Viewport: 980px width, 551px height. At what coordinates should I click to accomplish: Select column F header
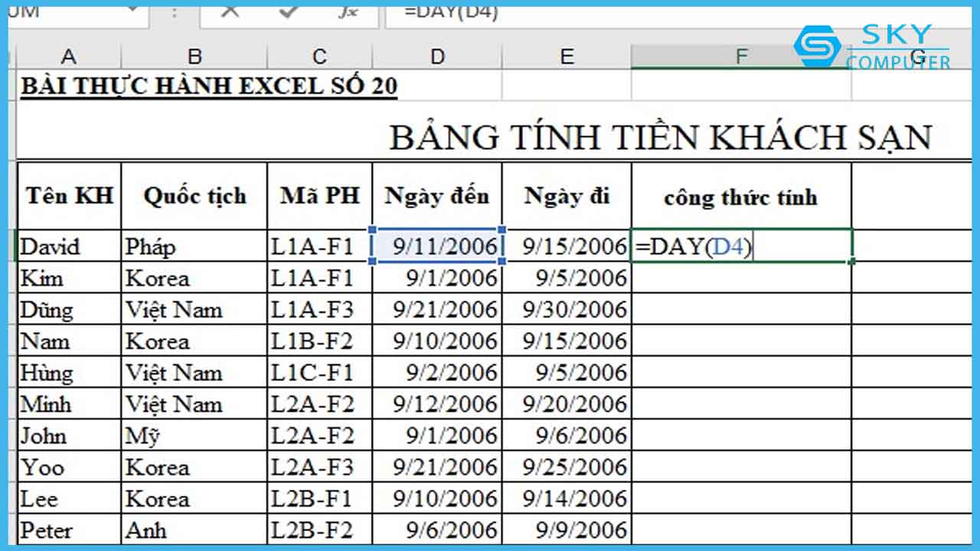(740, 56)
